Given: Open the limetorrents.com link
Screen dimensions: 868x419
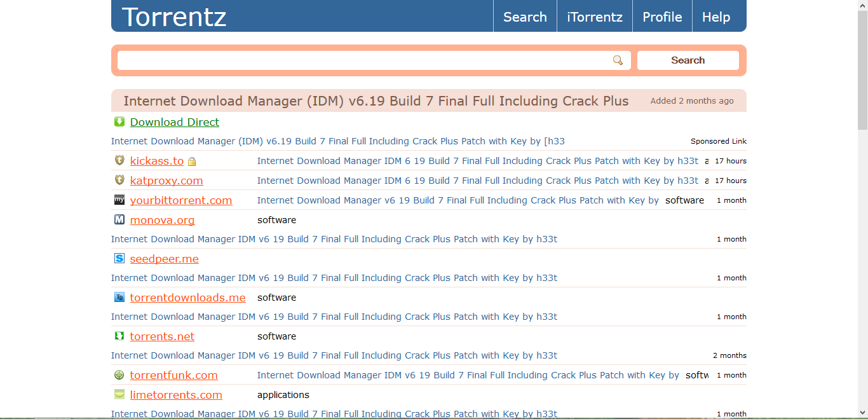Looking at the screenshot, I should coord(176,395).
